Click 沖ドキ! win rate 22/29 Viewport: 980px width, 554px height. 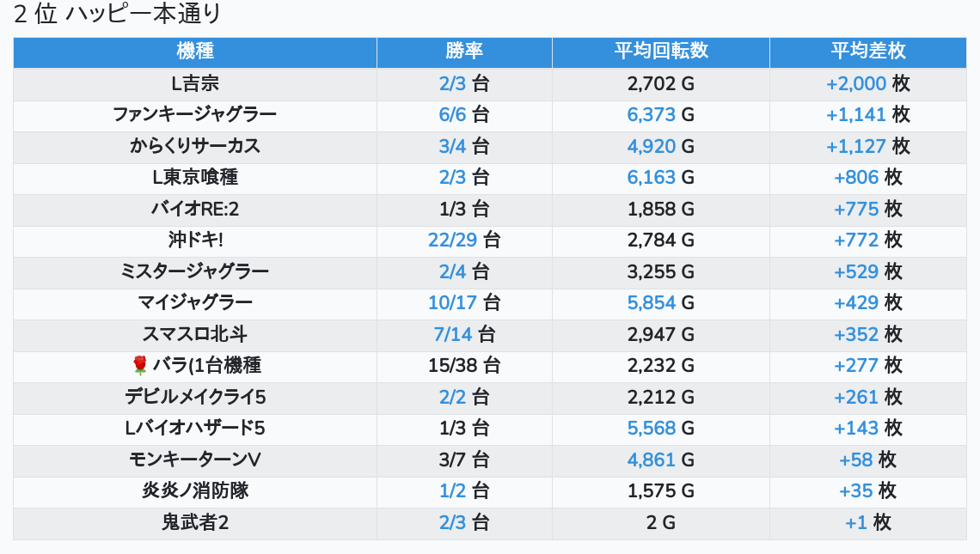[452, 240]
